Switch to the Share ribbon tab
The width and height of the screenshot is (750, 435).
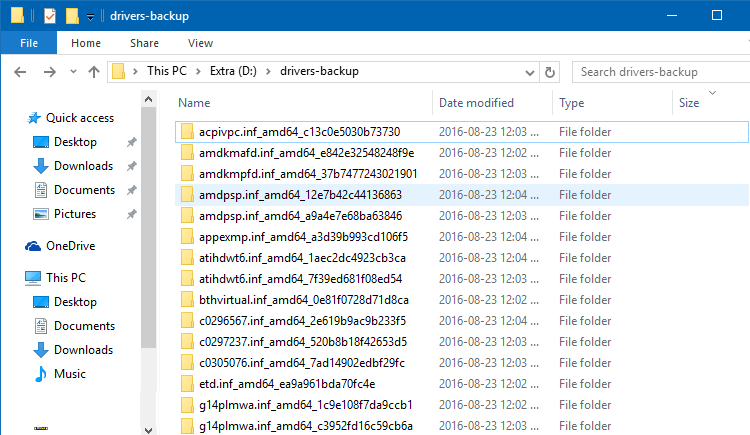pos(144,43)
